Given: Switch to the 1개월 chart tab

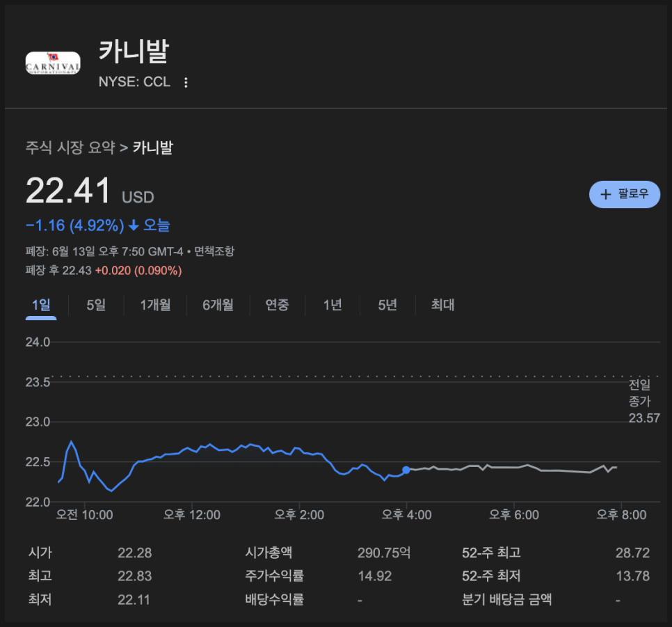Looking at the screenshot, I should [x=155, y=305].
